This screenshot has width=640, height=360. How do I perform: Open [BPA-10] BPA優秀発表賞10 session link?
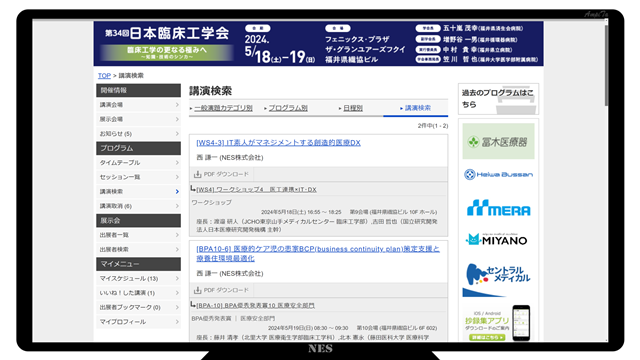(256, 305)
